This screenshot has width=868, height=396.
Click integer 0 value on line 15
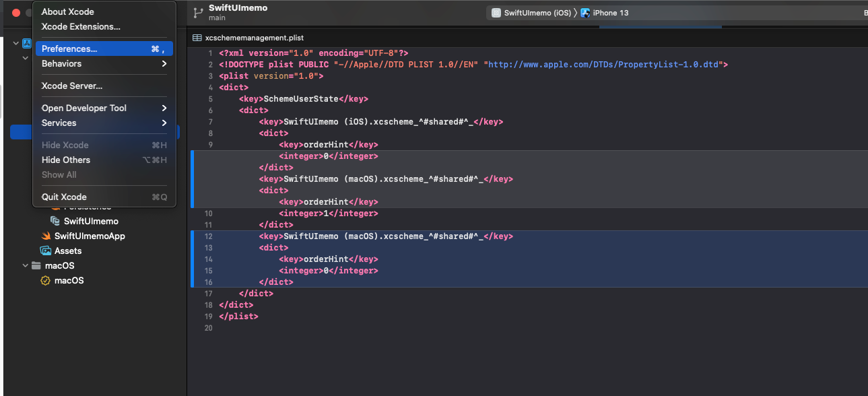pos(329,271)
